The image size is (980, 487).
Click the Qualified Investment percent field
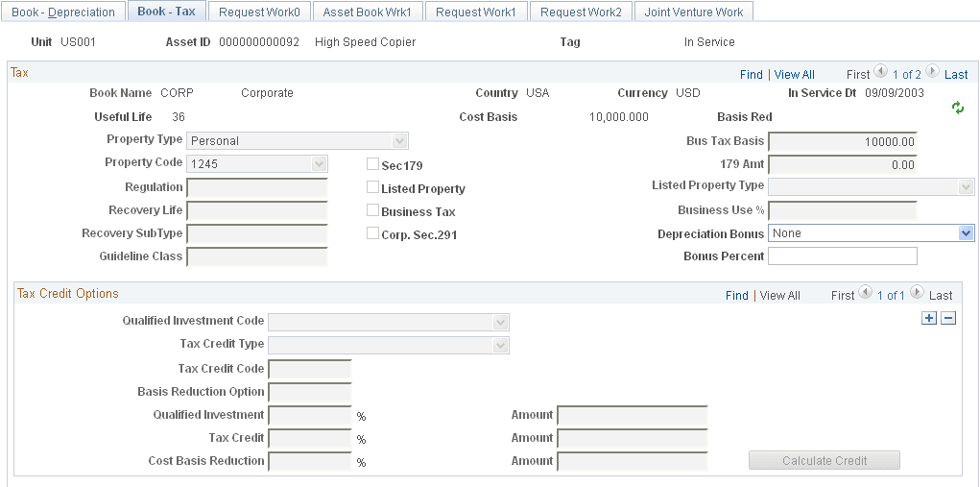pos(310,415)
